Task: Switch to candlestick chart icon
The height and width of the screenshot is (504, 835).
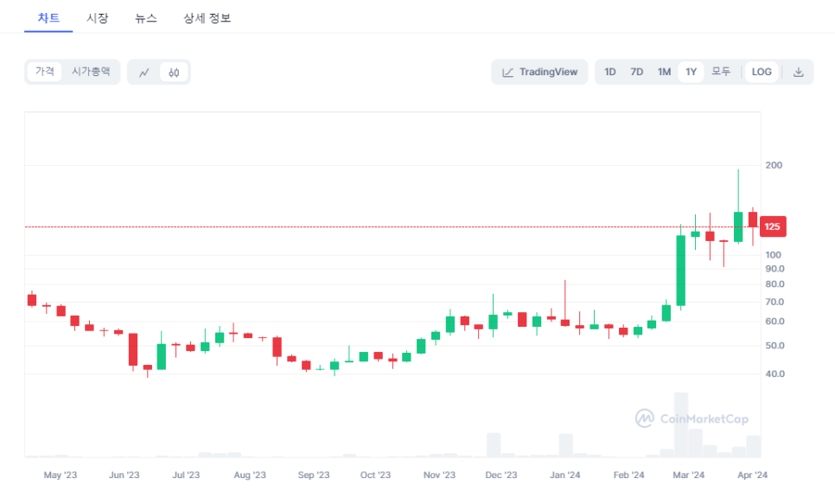Action: tap(174, 73)
